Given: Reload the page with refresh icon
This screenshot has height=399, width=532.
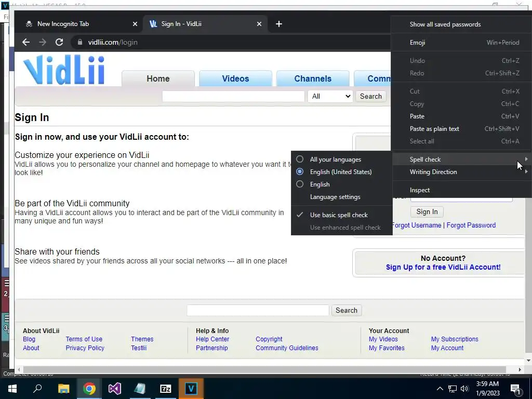Looking at the screenshot, I should tap(59, 42).
